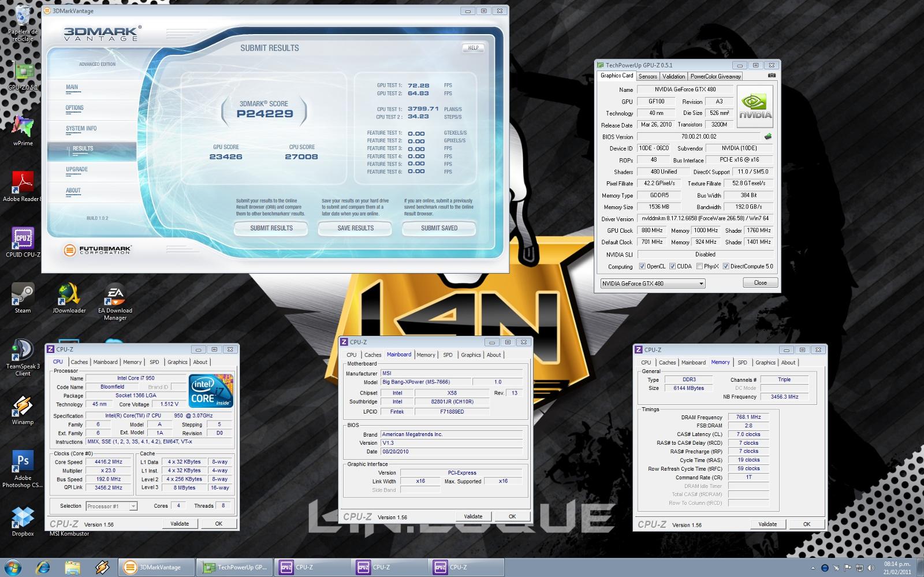The width and height of the screenshot is (924, 577).
Task: Launch the wPrime desktop icon
Action: [23, 130]
